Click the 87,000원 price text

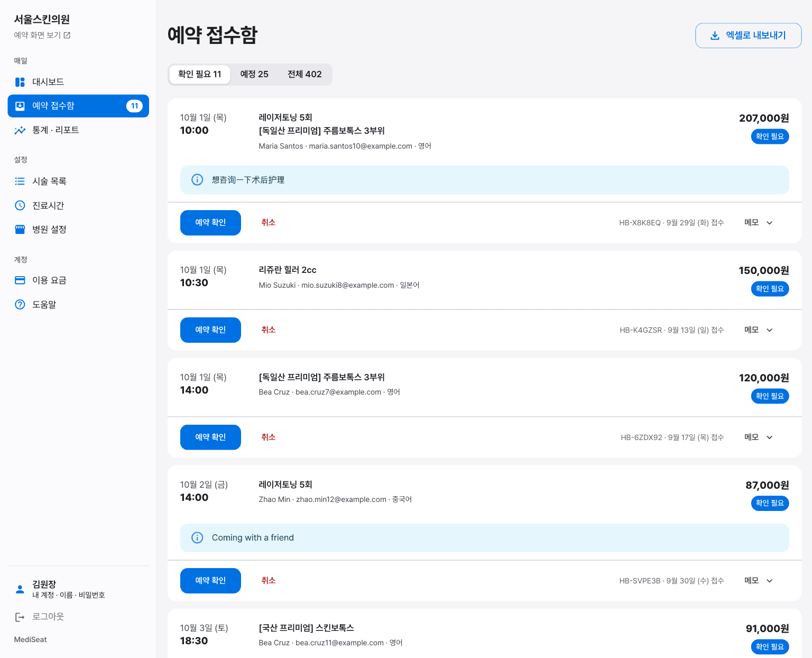[x=767, y=485]
